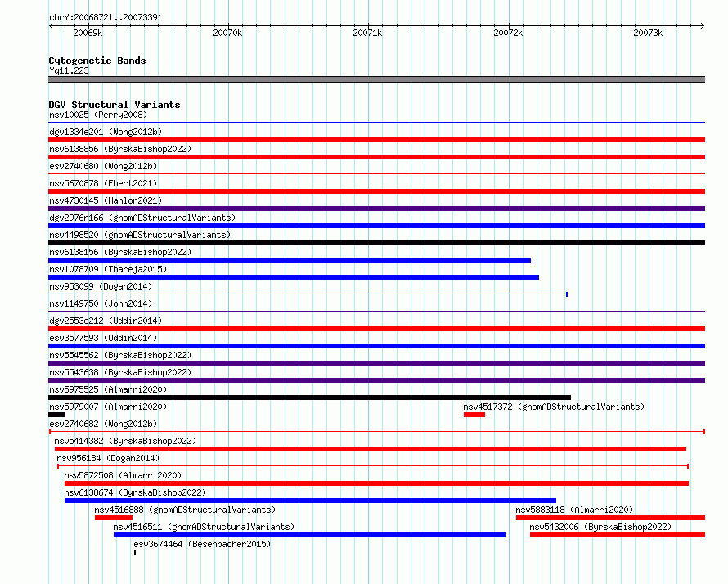Viewport: 728px width, 584px height.
Task: Click the chrY:20068721..20073391 coordinates text
Action: (x=106, y=18)
